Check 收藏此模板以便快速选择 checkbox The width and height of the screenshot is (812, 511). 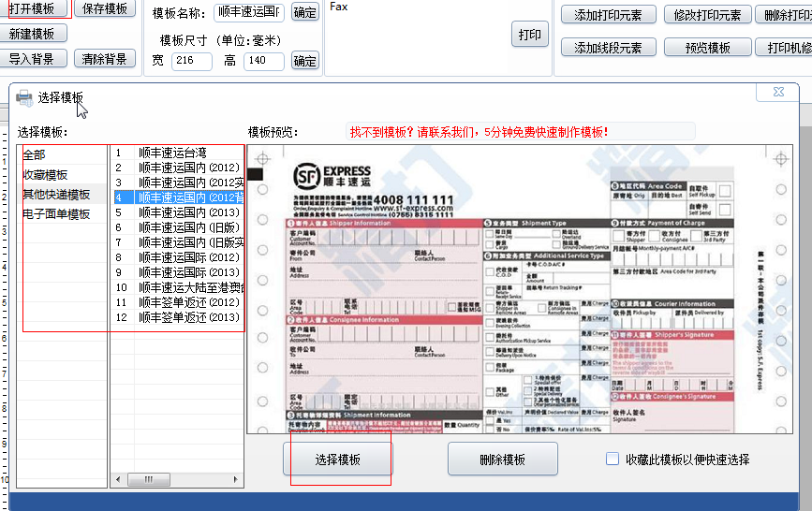(613, 459)
